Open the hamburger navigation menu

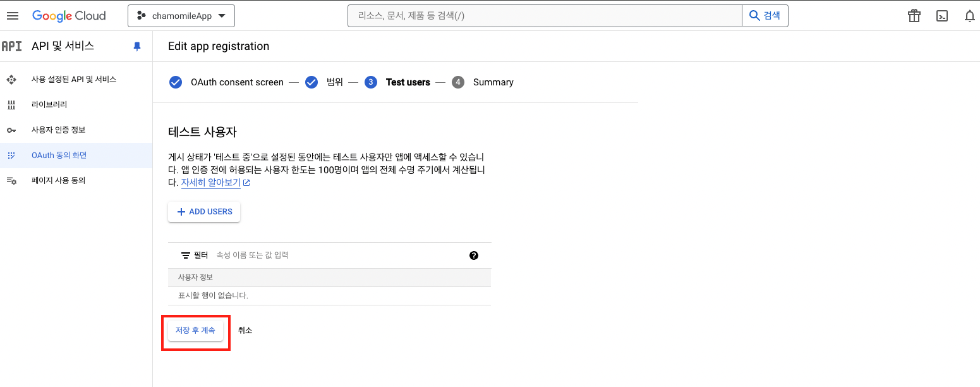click(x=13, y=16)
